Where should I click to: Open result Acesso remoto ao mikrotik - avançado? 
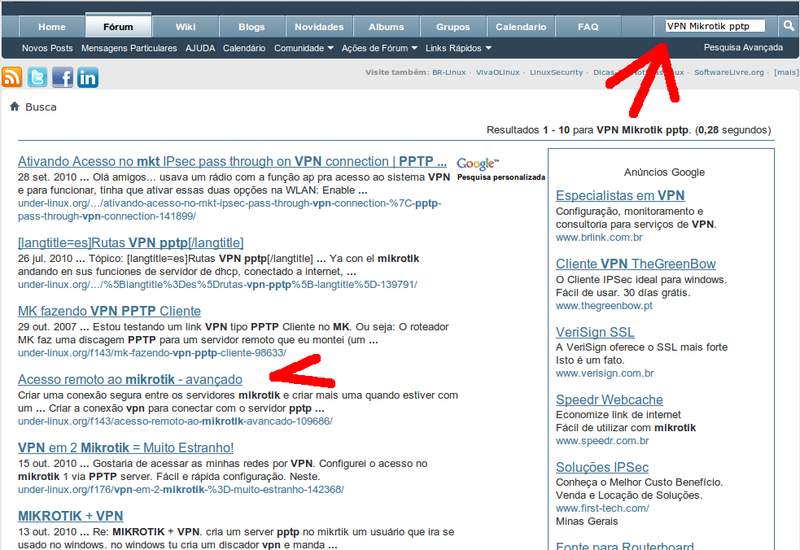(x=130, y=379)
